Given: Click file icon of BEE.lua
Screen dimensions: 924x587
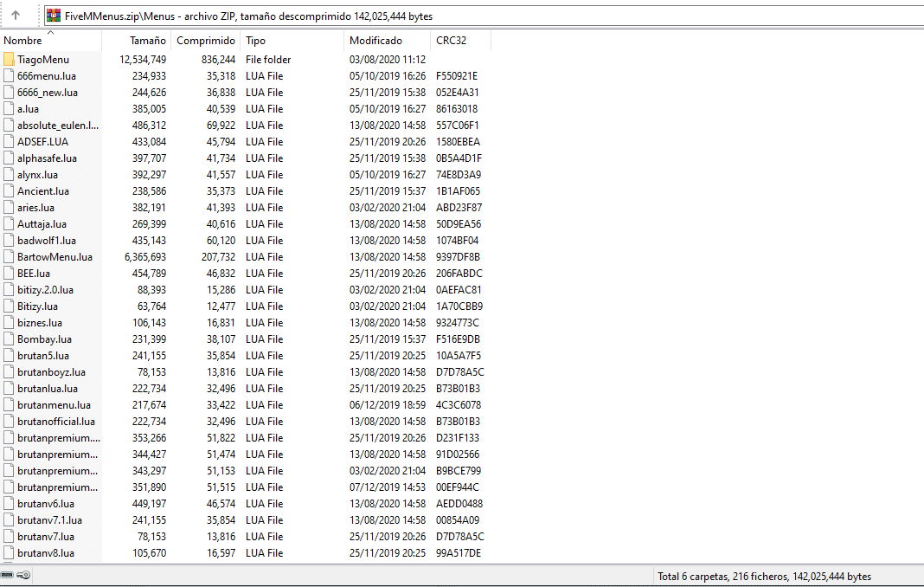Looking at the screenshot, I should [x=9, y=274].
